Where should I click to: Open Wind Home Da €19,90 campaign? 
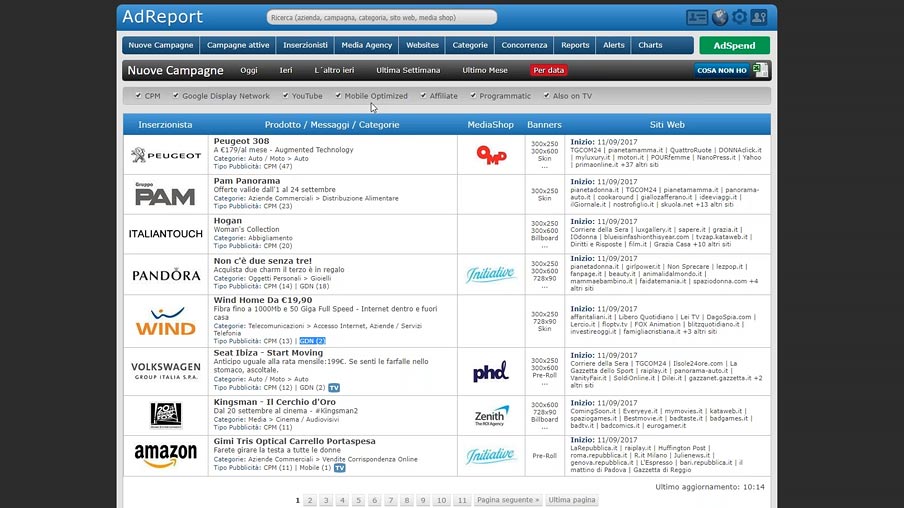pyautogui.click(x=263, y=300)
